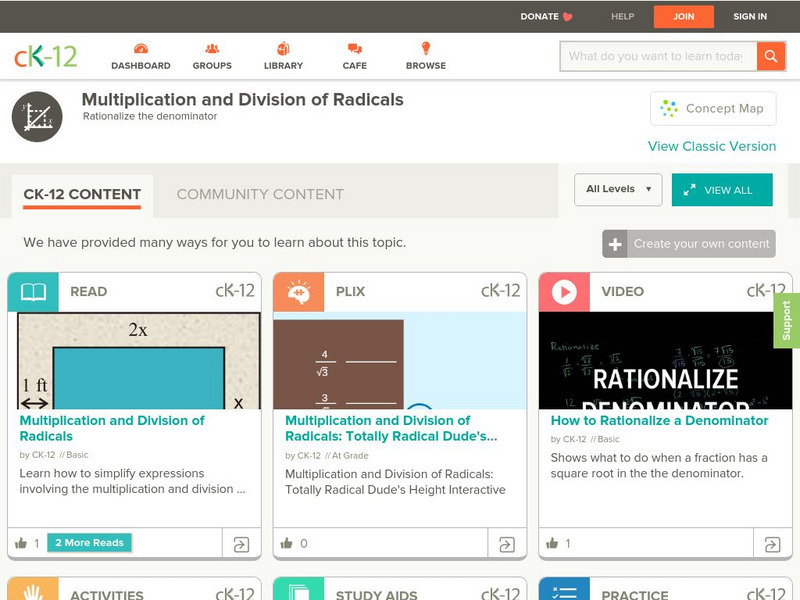800x600 pixels.
Task: Open the Library books icon
Action: (x=283, y=49)
